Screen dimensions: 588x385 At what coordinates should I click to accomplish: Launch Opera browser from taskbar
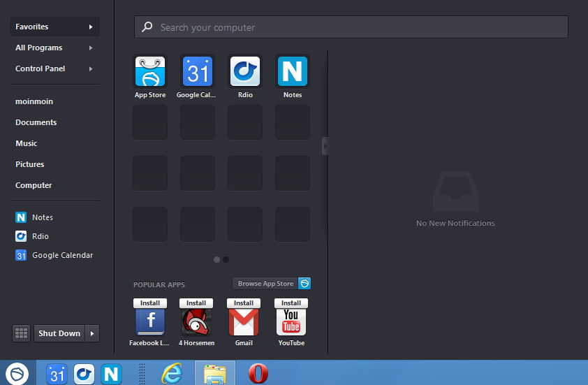click(258, 373)
